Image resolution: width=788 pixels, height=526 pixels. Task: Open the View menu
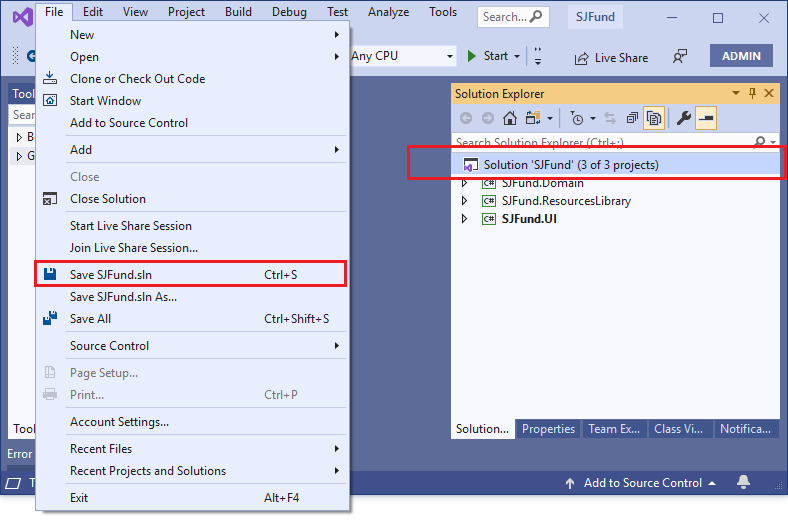pos(135,12)
